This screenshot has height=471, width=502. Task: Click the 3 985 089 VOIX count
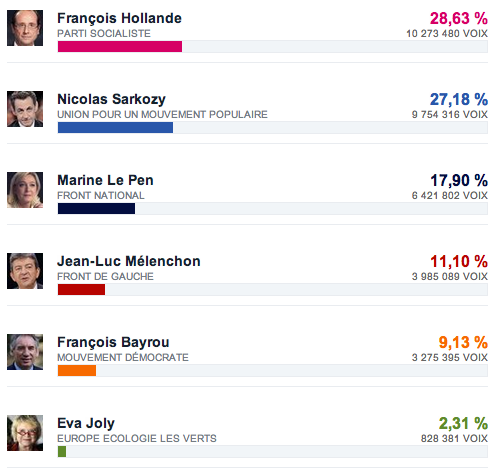pos(450,276)
